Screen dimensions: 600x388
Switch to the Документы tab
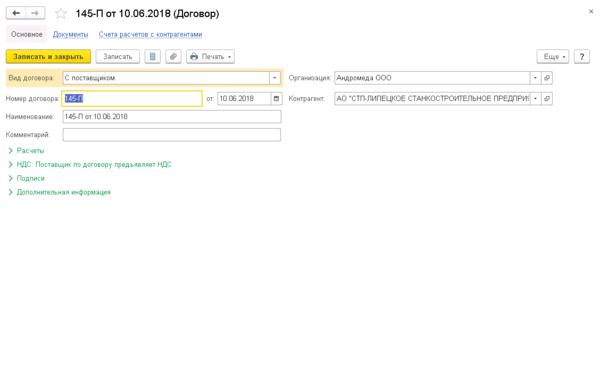pyautogui.click(x=70, y=34)
